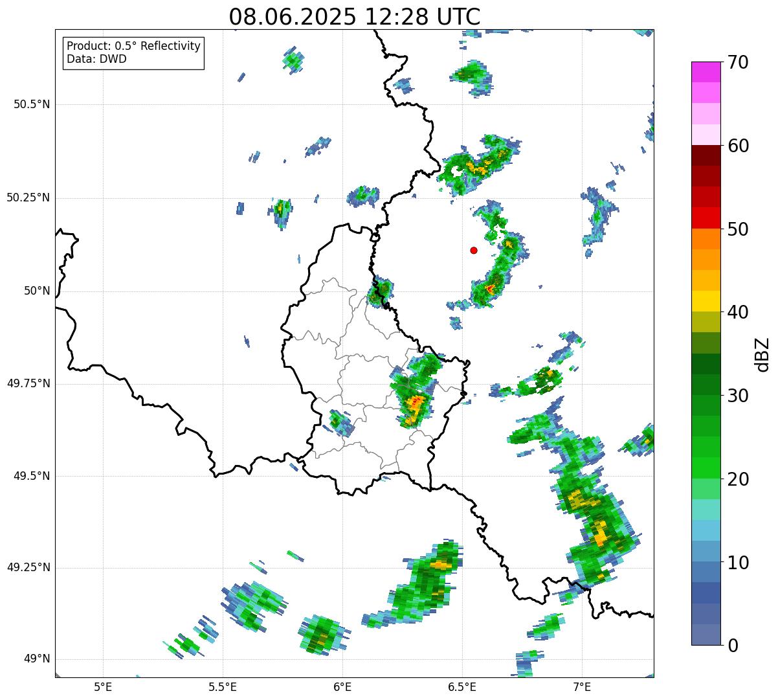
Task: Click the "Product: 0.5° Reflectivity" legend line
Action: 133,47
